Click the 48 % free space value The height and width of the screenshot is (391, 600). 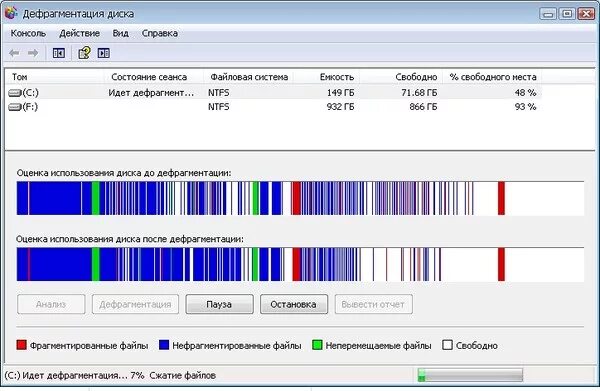point(525,93)
